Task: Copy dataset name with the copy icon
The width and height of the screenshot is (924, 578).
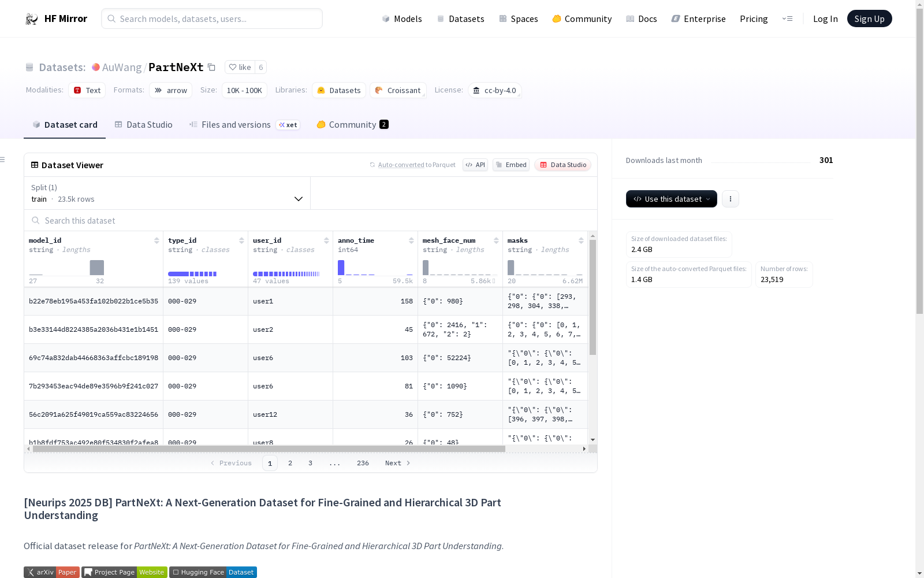Action: (x=211, y=67)
